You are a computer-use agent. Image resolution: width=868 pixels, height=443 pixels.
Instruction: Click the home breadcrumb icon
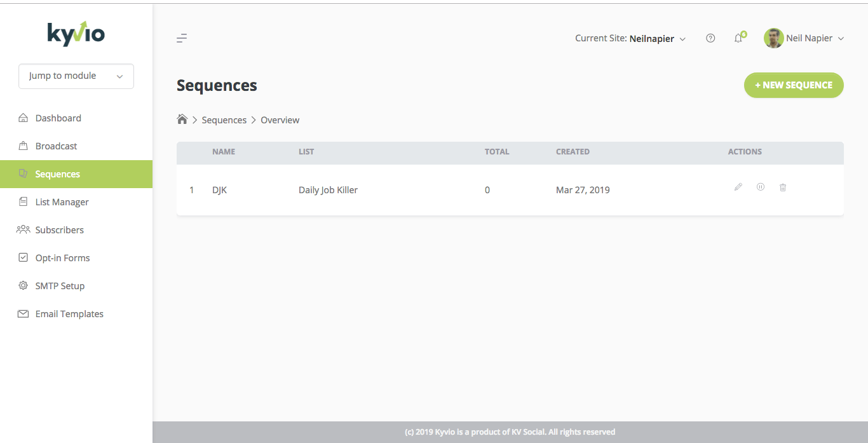coord(182,119)
